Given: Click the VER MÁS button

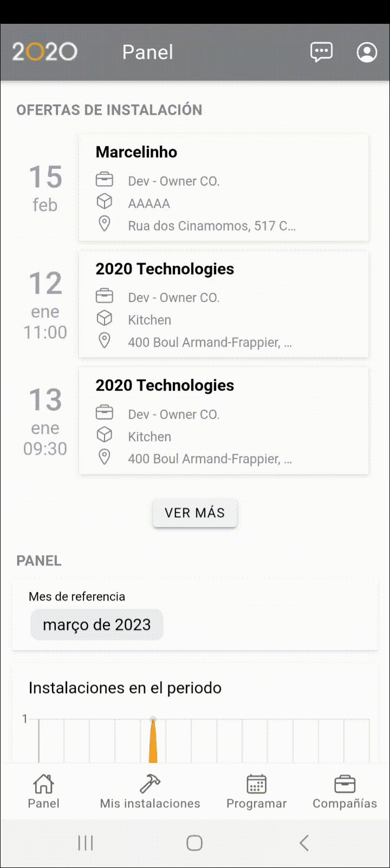Looking at the screenshot, I should pos(194,513).
